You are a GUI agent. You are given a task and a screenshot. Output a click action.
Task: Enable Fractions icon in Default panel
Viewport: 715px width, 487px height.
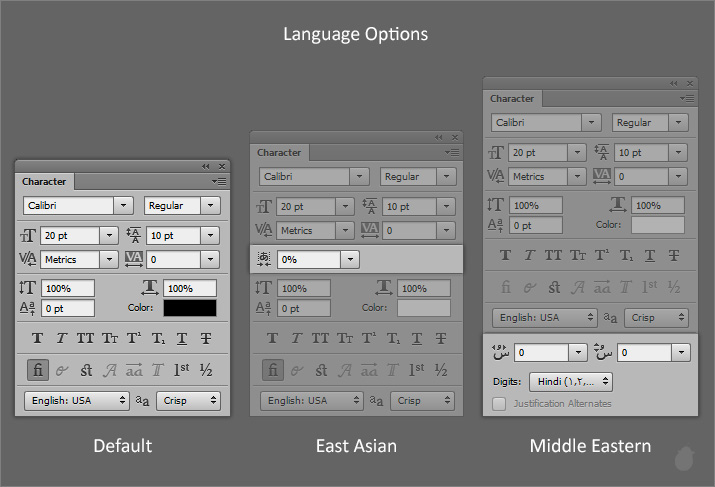[206, 370]
